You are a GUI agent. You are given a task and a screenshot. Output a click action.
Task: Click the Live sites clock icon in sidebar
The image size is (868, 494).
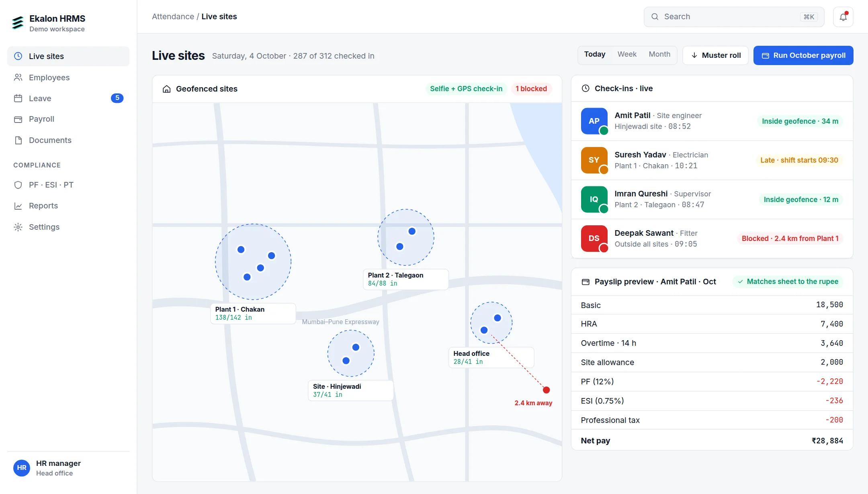(x=18, y=56)
